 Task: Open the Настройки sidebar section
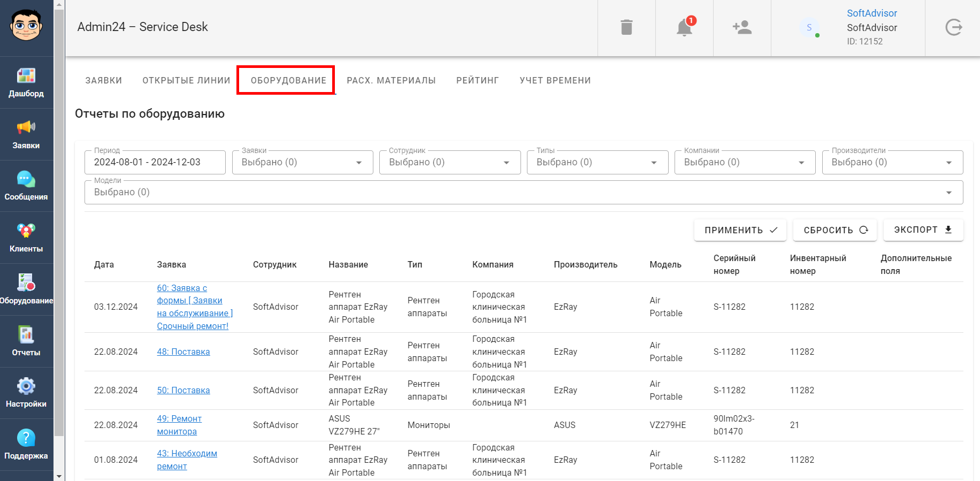click(26, 393)
